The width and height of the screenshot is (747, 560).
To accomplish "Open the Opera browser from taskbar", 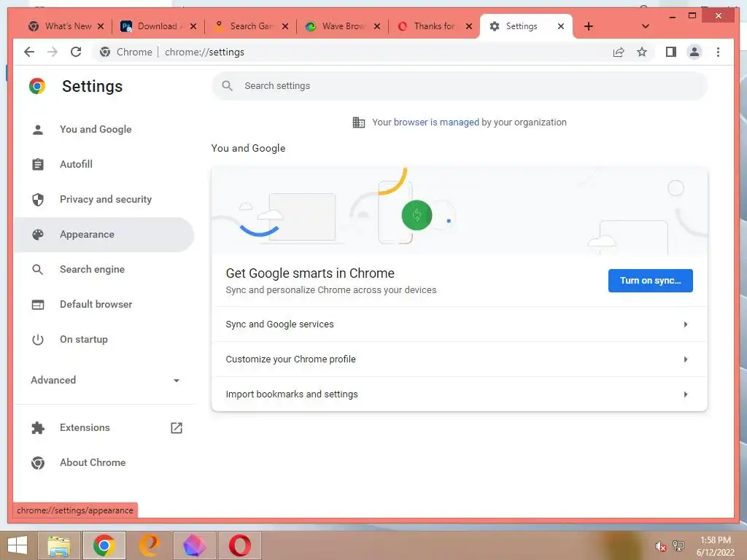I will click(x=239, y=545).
